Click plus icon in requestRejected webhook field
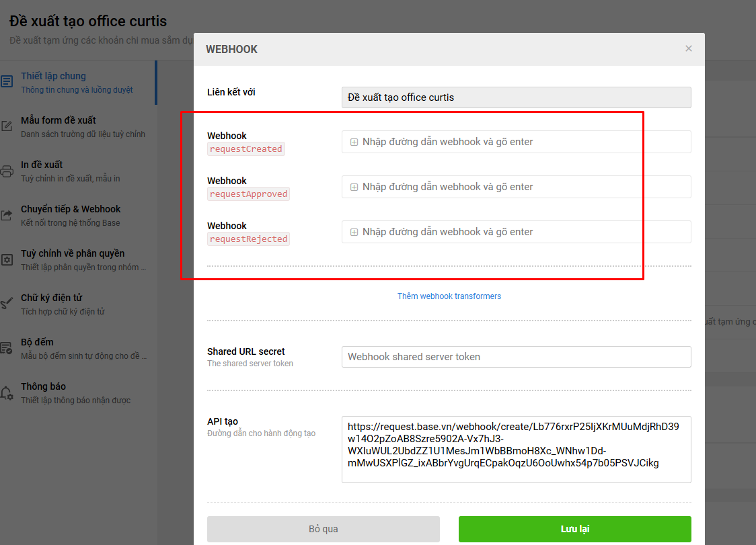The width and height of the screenshot is (756, 545). tap(354, 233)
